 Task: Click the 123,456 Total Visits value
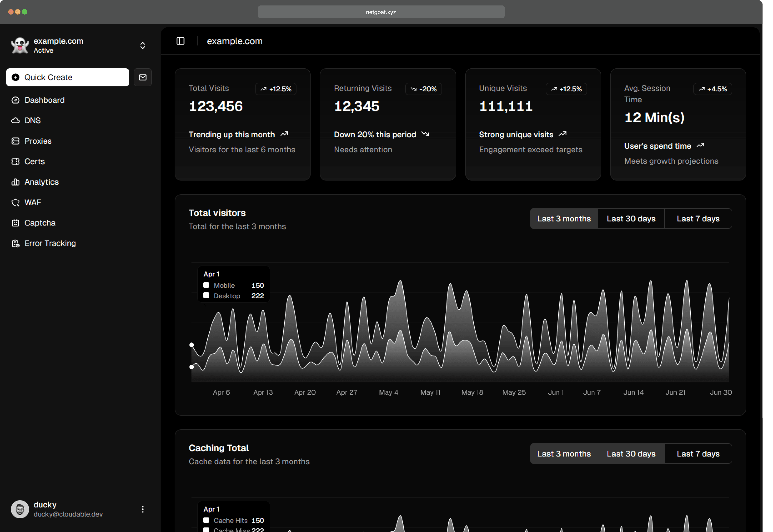pos(216,106)
